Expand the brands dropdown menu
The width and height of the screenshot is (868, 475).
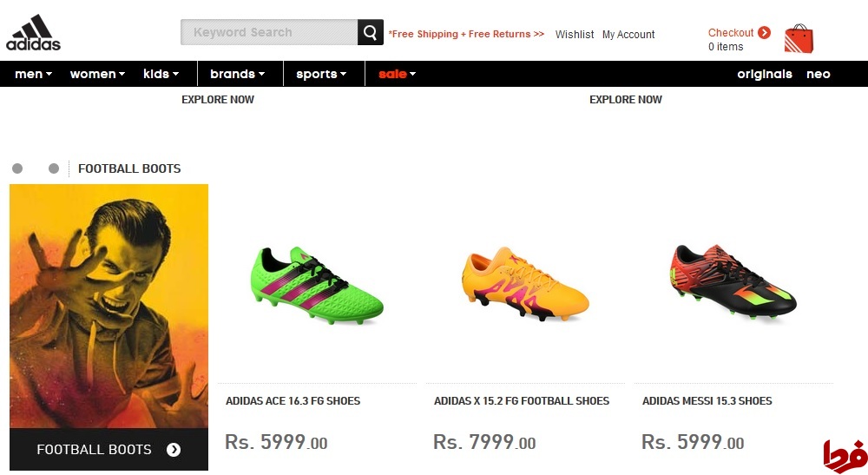[237, 74]
